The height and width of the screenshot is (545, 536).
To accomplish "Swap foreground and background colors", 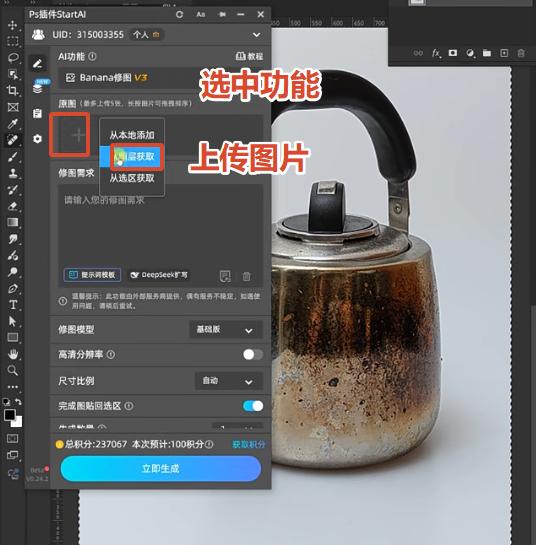I will [x=19, y=401].
